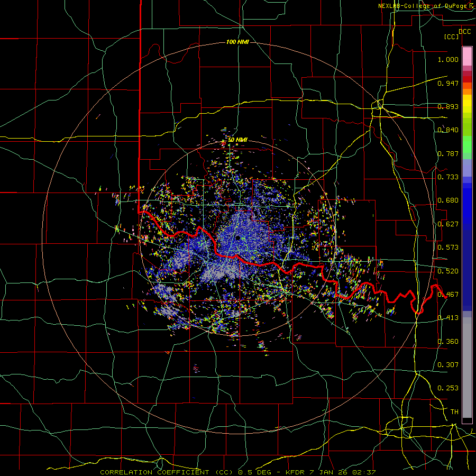The height and width of the screenshot is (476, 476).
Task: Select the 1.000 legend value
Action: click(x=448, y=59)
